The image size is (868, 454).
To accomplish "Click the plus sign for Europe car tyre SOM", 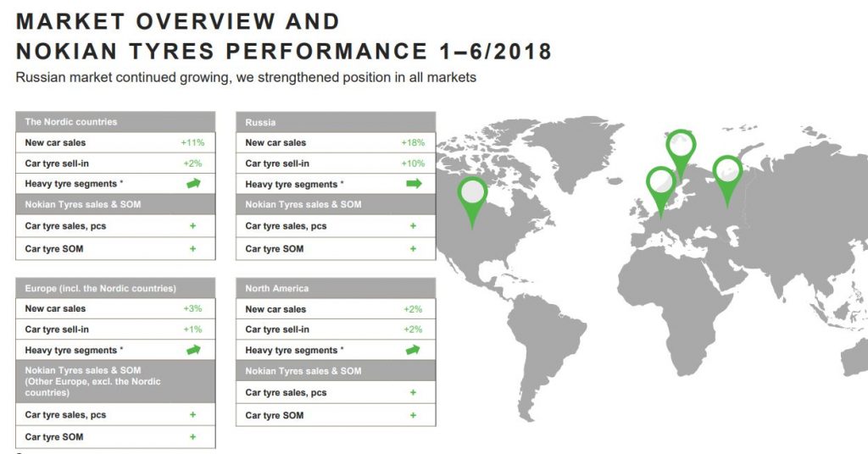I will pyautogui.click(x=192, y=437).
